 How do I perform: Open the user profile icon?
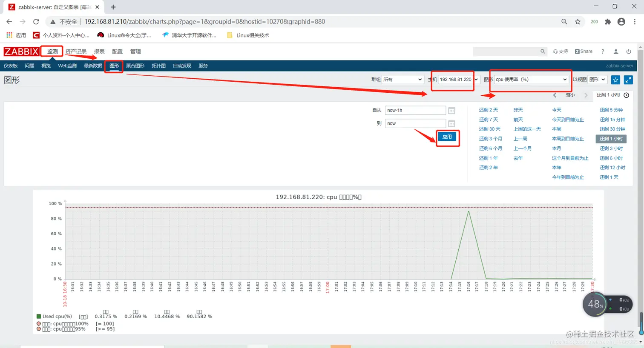coord(616,51)
